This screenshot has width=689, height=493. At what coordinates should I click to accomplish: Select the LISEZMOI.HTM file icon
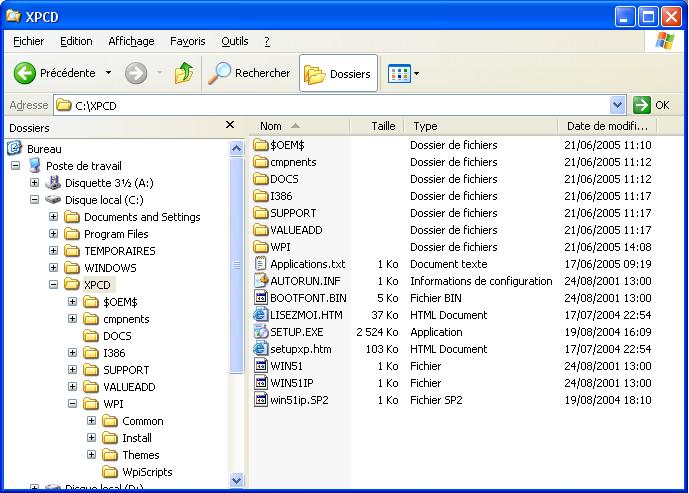(x=261, y=315)
